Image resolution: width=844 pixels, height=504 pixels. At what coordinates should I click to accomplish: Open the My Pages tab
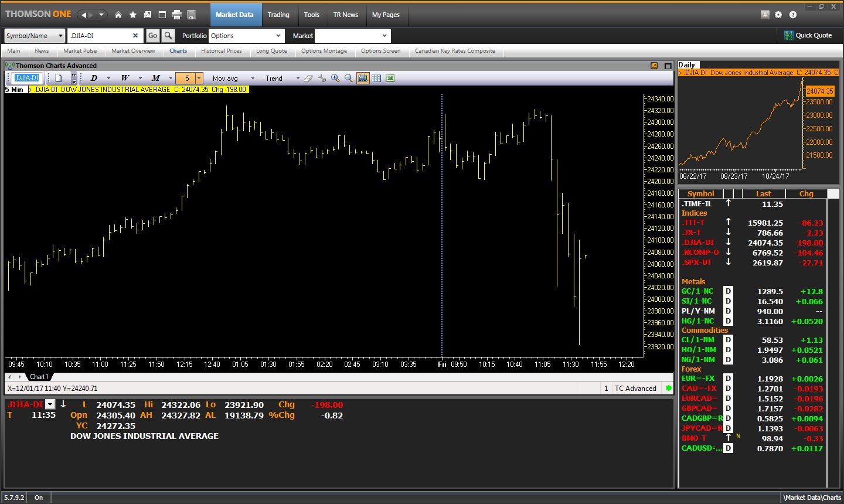[x=386, y=15]
